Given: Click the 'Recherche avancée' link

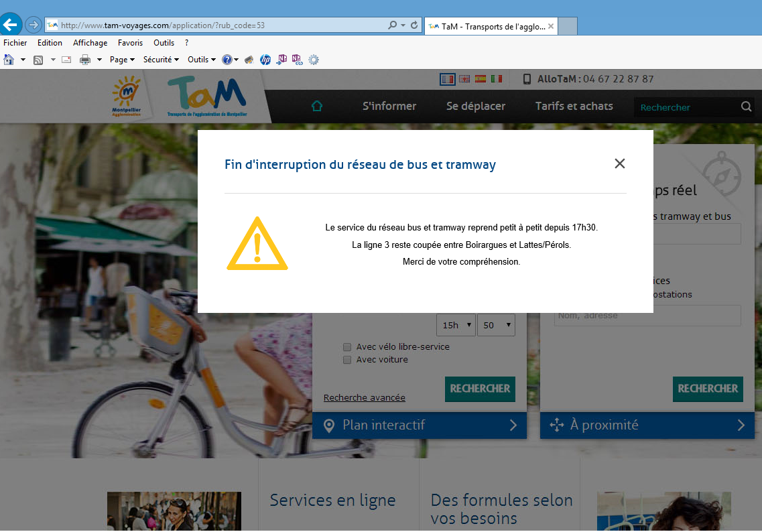Looking at the screenshot, I should 364,398.
